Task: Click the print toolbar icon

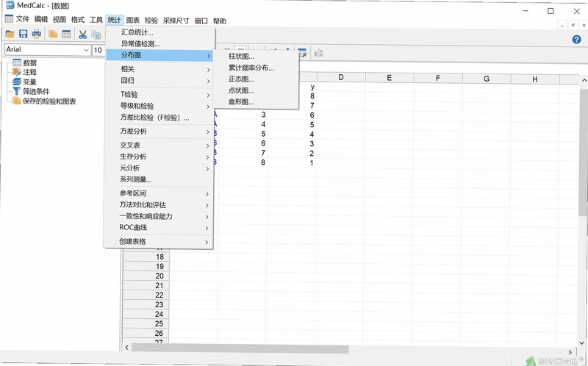Action: coord(36,35)
